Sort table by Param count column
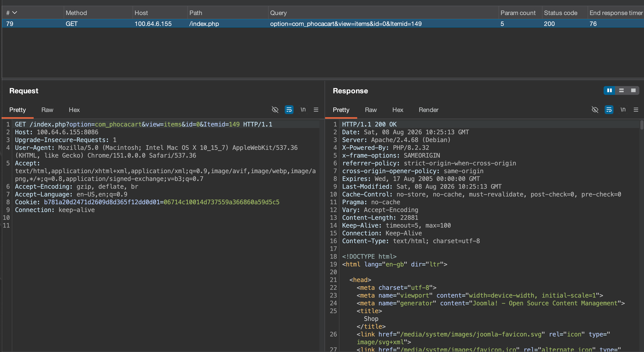 click(x=520, y=13)
